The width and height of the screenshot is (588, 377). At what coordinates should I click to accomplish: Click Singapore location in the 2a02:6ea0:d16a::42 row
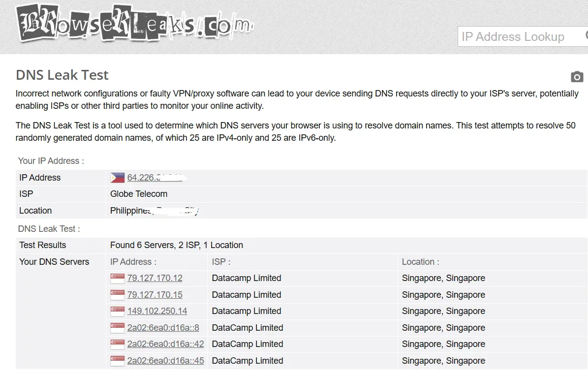444,344
